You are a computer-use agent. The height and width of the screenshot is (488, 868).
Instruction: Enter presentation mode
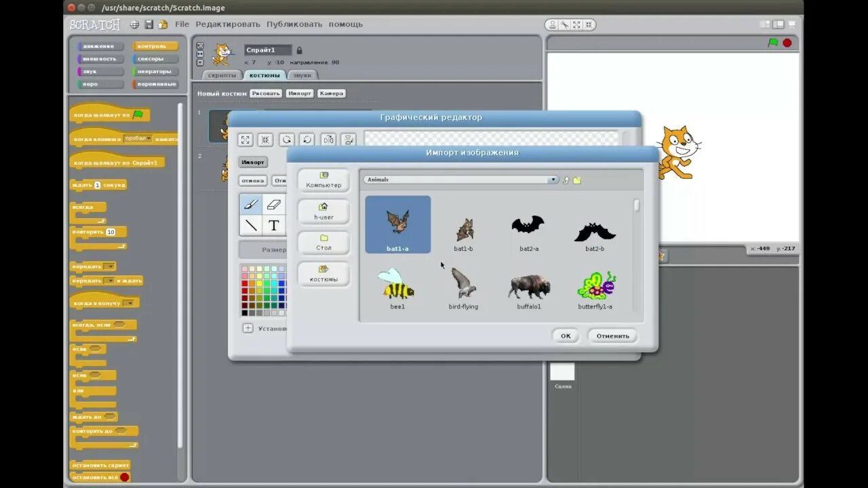(793, 24)
